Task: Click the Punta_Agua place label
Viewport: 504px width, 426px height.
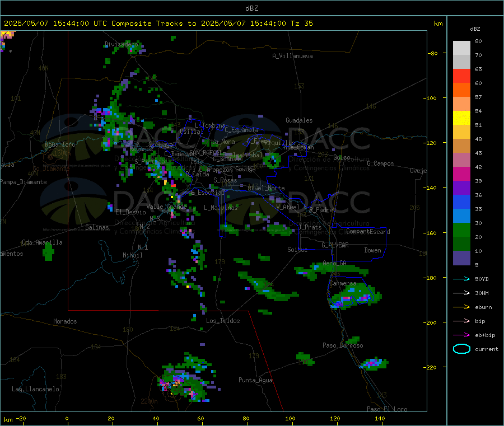Action: tap(255, 380)
